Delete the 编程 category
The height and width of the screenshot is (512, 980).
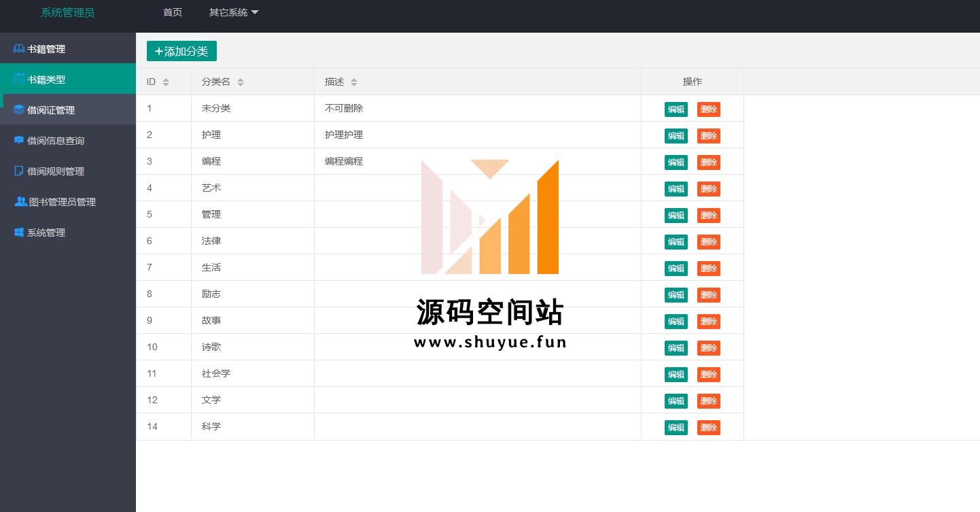tap(709, 163)
